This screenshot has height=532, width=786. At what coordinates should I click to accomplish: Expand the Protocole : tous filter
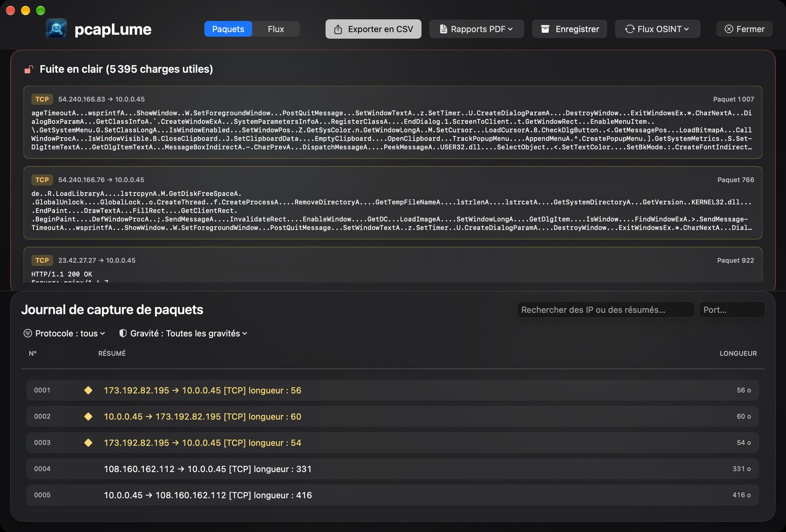pyautogui.click(x=64, y=333)
